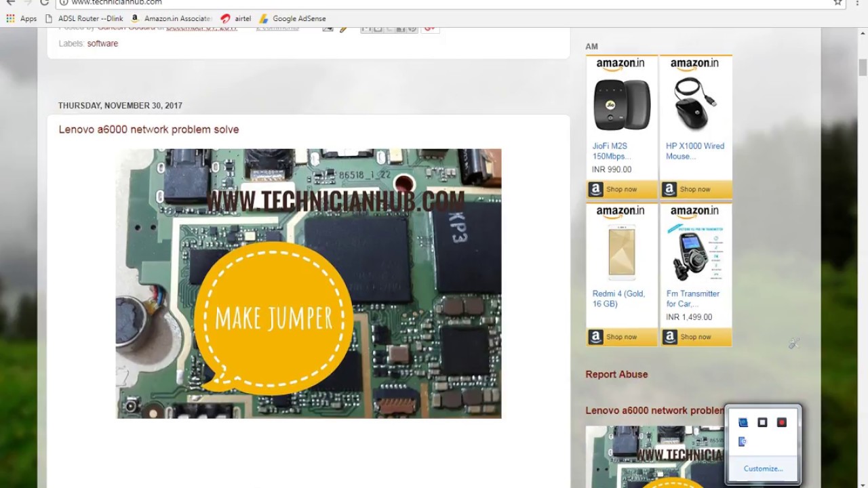Click the square stop icon in tray popup
868x488 pixels.
762,422
